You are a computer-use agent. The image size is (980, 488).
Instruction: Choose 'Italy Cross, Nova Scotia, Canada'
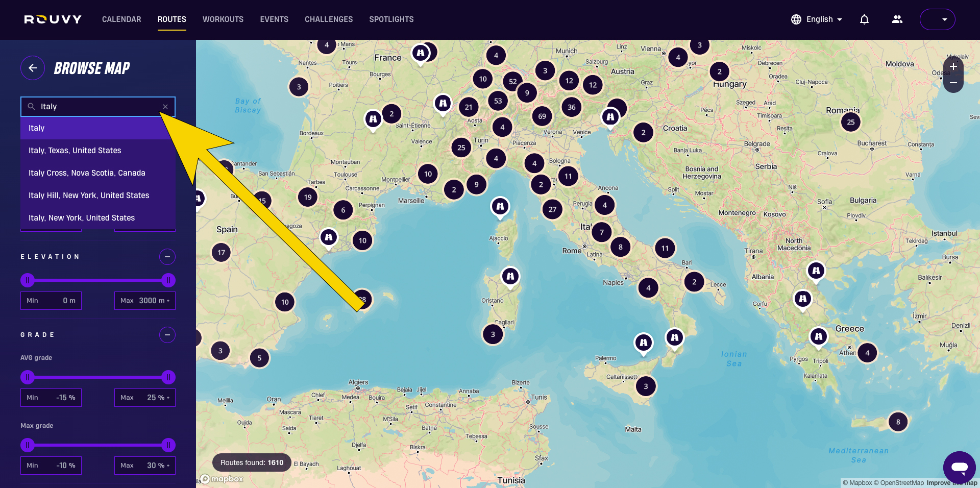(x=98, y=173)
